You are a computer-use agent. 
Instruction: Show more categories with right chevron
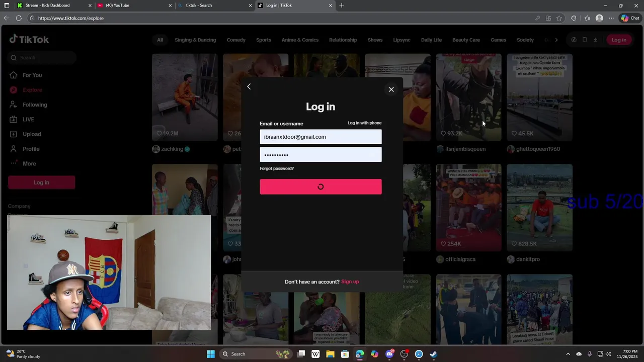(556, 40)
